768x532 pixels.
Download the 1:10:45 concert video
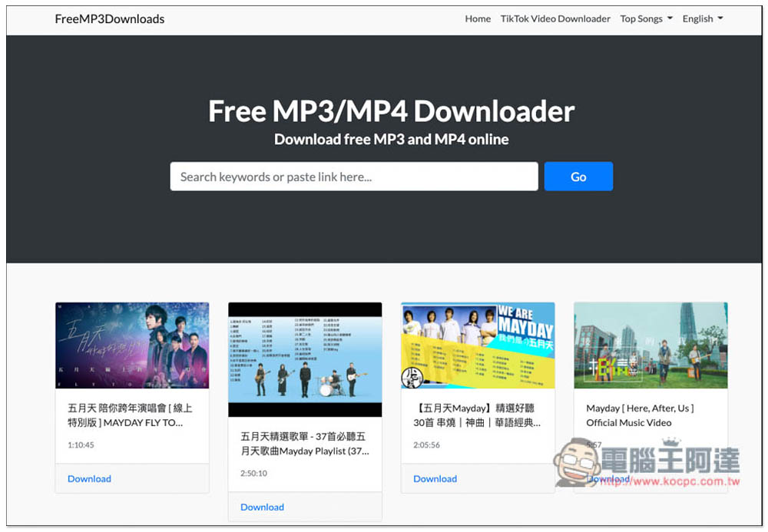click(89, 478)
